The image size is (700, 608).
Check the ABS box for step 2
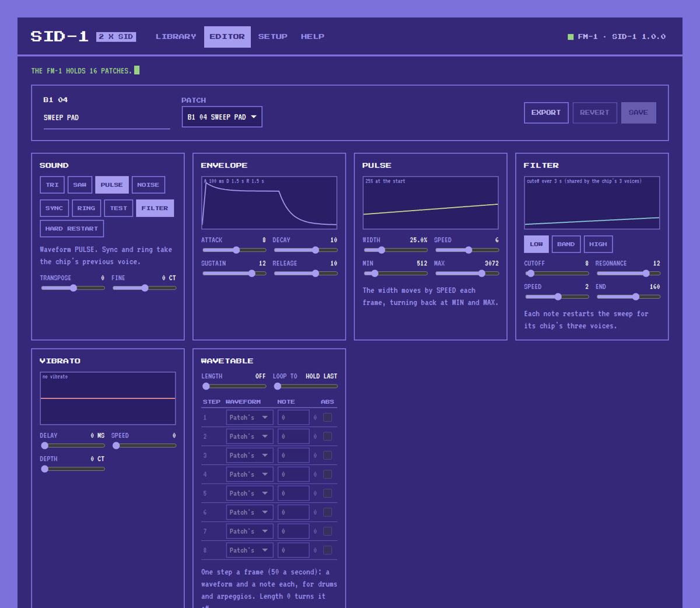click(x=328, y=436)
